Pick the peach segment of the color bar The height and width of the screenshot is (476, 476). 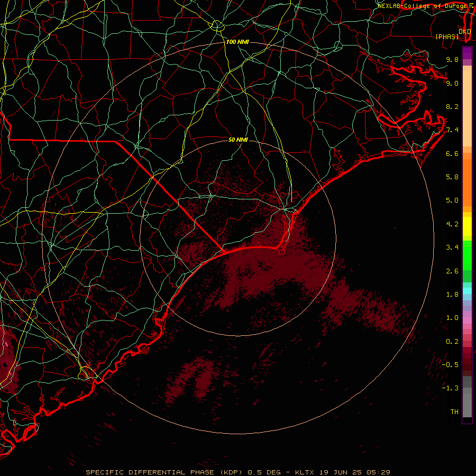coord(467,106)
